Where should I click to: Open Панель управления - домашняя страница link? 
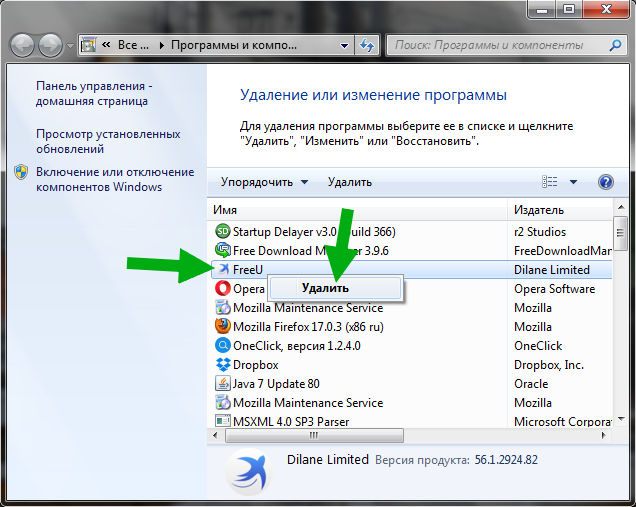pyautogui.click(x=94, y=93)
